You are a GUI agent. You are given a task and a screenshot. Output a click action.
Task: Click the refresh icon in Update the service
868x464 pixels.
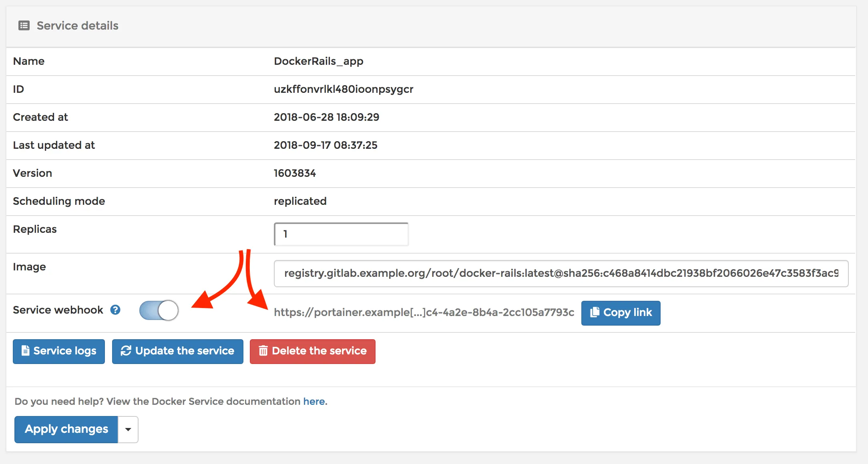click(x=126, y=351)
